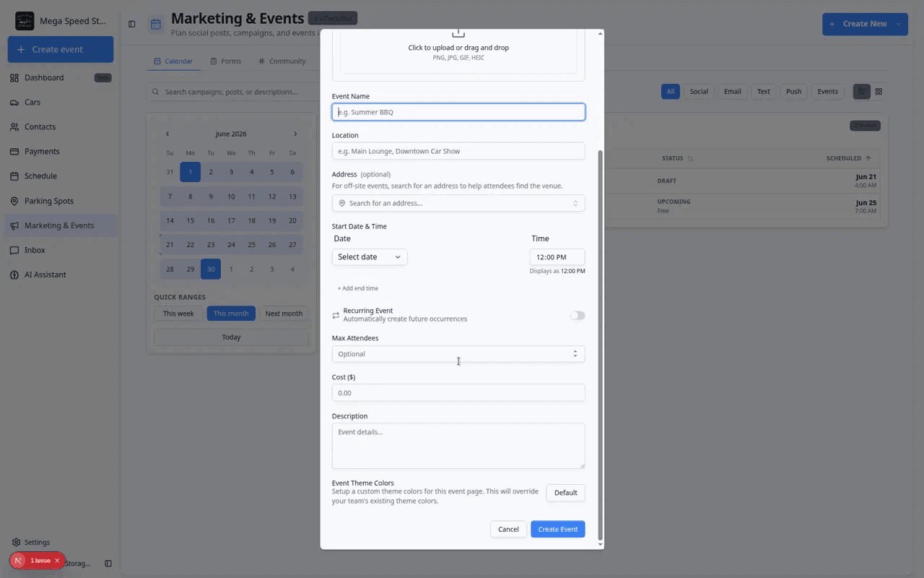Click the sidebar toggle icon at bottom left

pyautogui.click(x=108, y=563)
